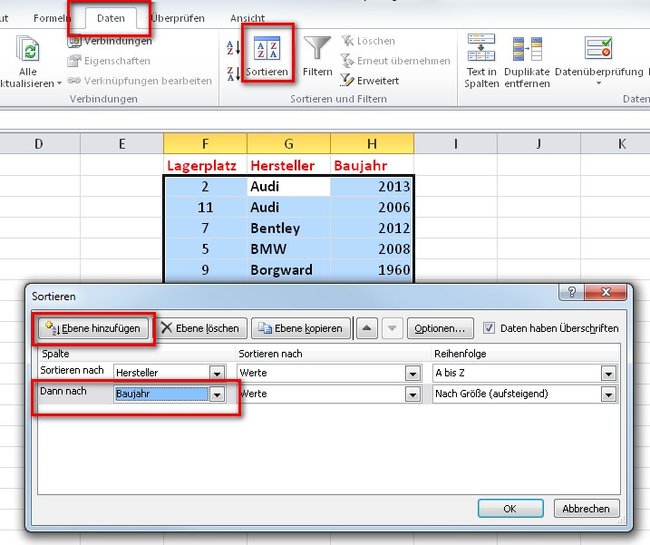Run Duplikate entfernen tool
650x545 pixels.
point(527,61)
